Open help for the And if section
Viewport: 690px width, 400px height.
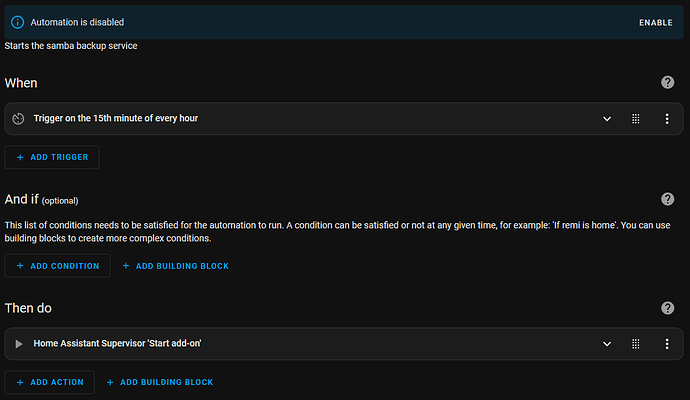tap(667, 199)
